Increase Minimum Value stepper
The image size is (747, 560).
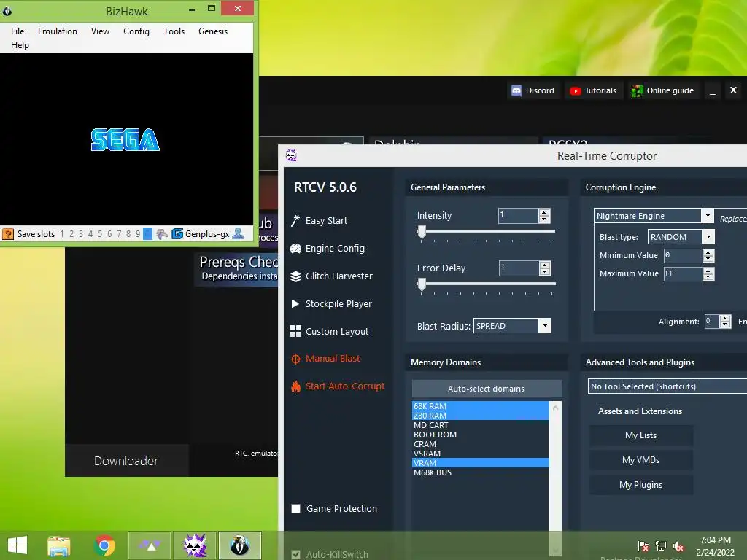(x=708, y=252)
